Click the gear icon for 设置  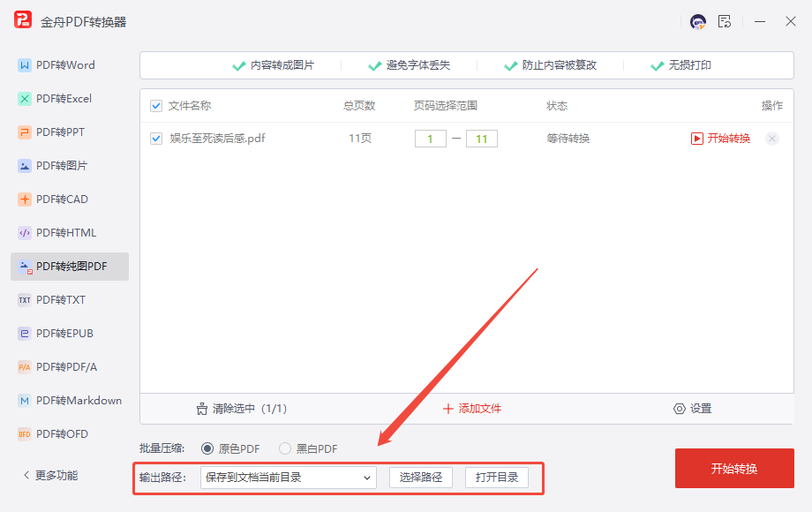pyautogui.click(x=679, y=409)
